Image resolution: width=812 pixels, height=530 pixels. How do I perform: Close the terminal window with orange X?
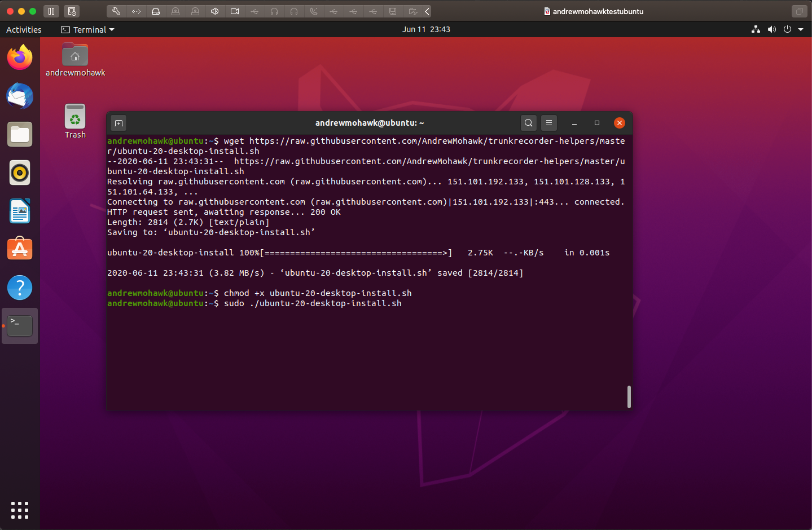(x=620, y=123)
